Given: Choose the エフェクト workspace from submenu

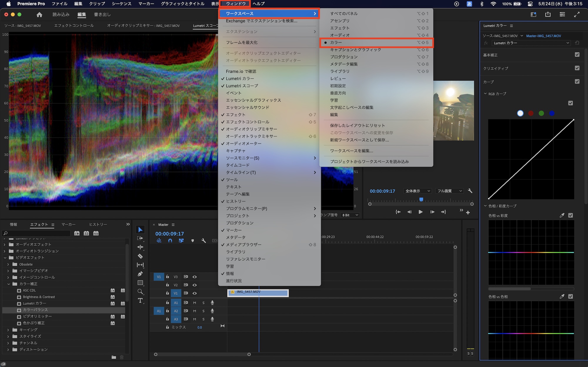Looking at the screenshot, I should click(x=340, y=28).
